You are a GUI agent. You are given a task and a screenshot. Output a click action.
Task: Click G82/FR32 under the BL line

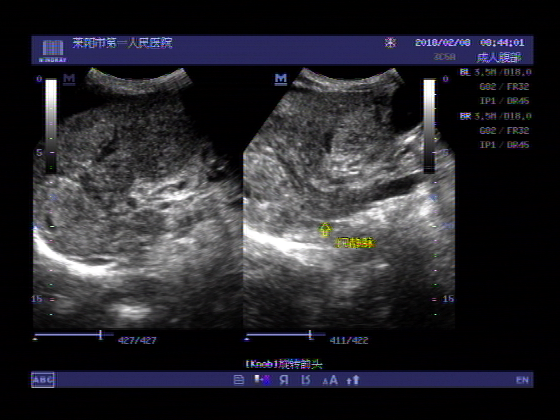point(504,87)
